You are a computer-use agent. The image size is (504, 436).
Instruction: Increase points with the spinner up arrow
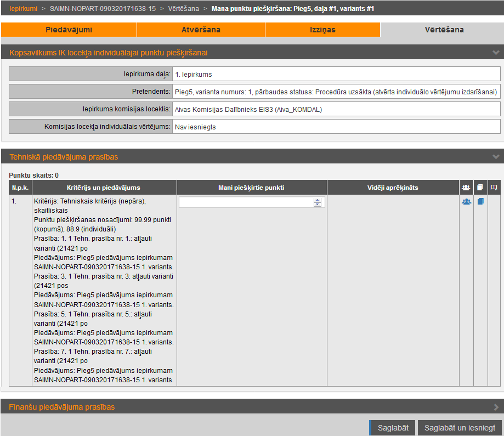(317, 200)
